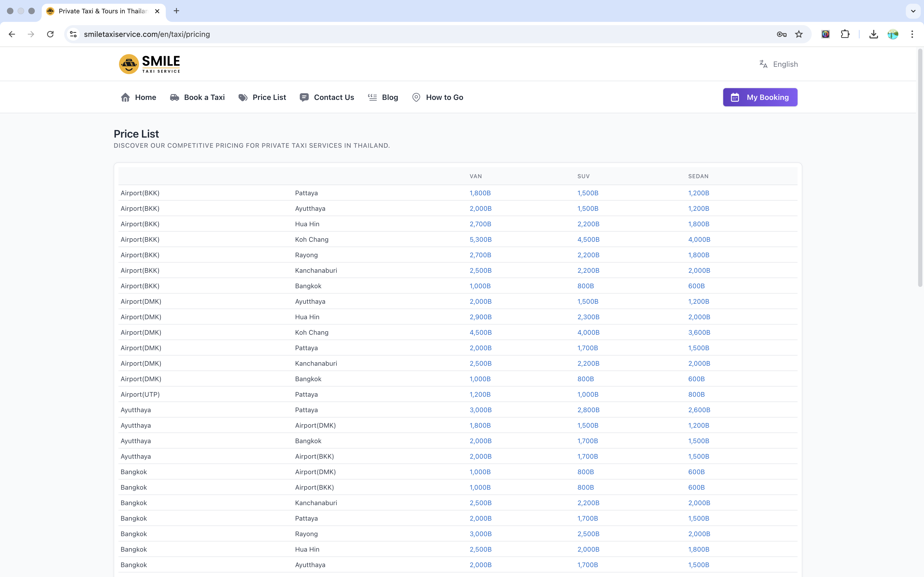Reload the page
The image size is (924, 577).
click(x=50, y=34)
